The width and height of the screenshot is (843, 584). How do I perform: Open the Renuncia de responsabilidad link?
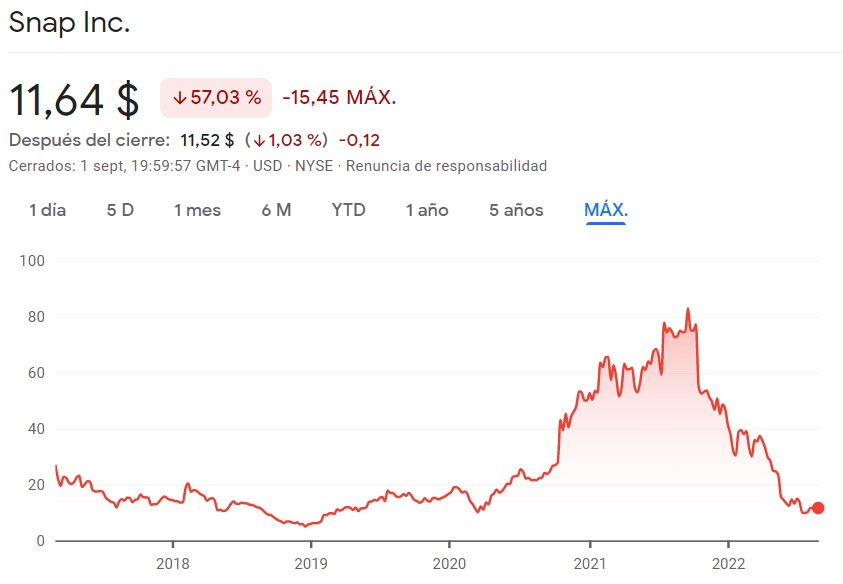pos(446,166)
